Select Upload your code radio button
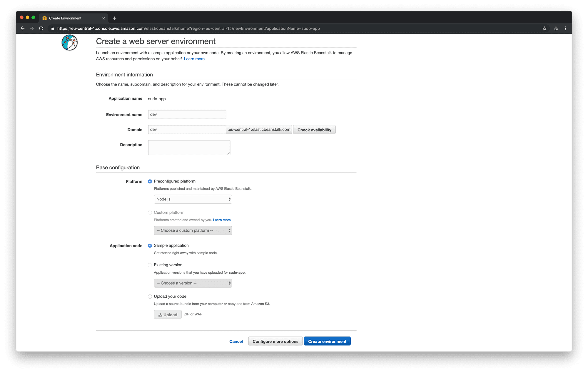The width and height of the screenshot is (588, 373). pyautogui.click(x=150, y=297)
